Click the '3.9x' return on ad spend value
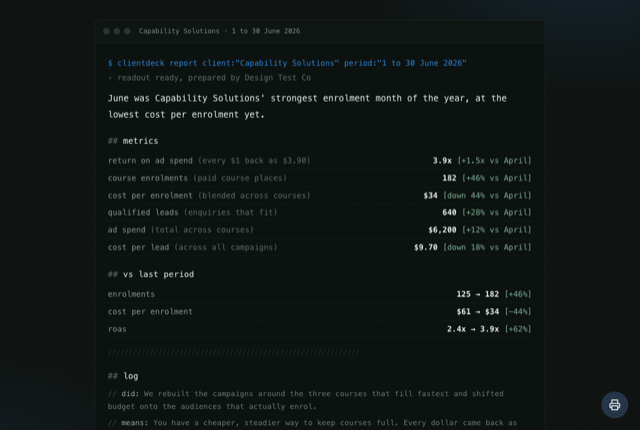The width and height of the screenshot is (640, 430). (x=442, y=161)
